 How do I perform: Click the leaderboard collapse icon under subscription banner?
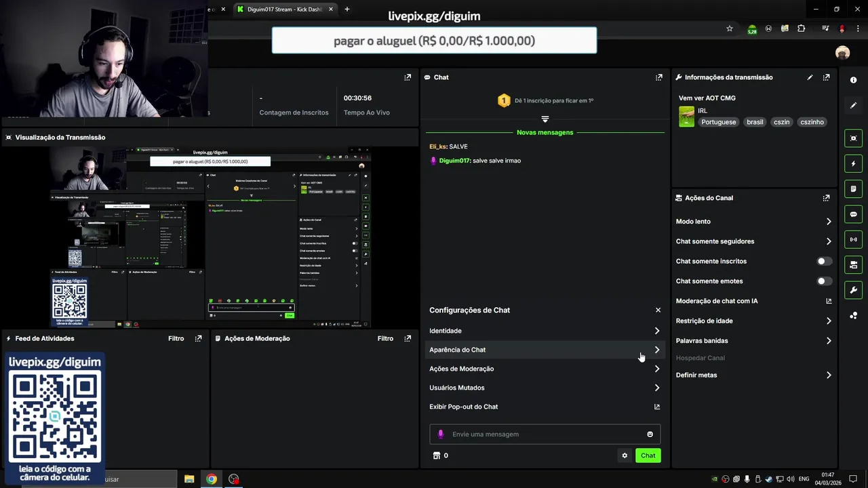click(x=545, y=119)
